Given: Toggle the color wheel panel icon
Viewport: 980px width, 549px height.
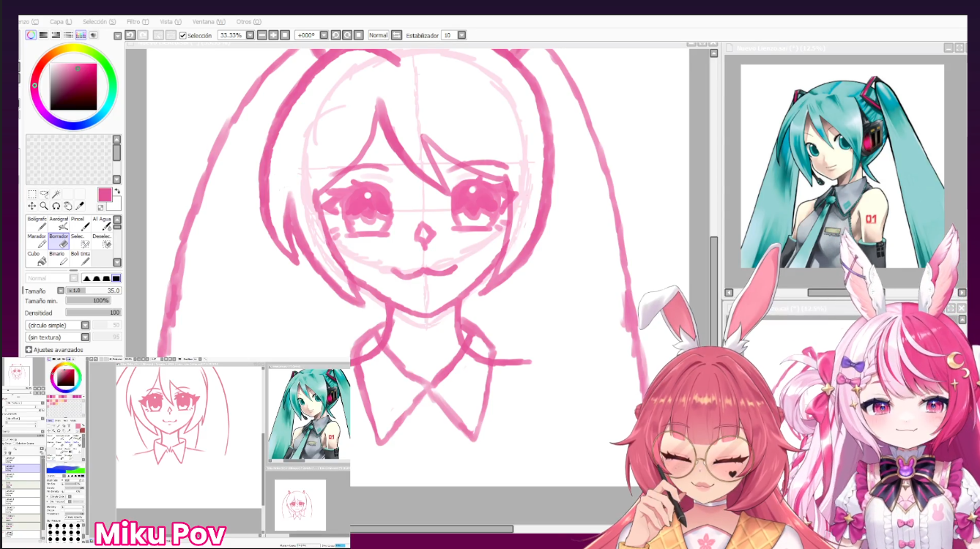Looking at the screenshot, I should tap(31, 35).
